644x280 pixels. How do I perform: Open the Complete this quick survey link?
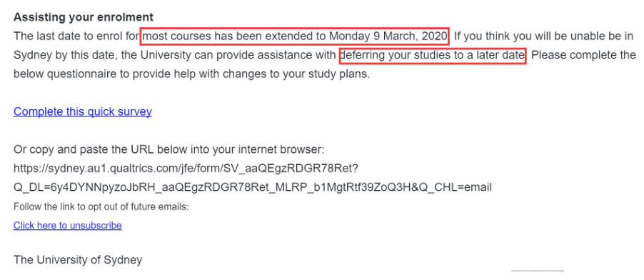[x=83, y=111]
